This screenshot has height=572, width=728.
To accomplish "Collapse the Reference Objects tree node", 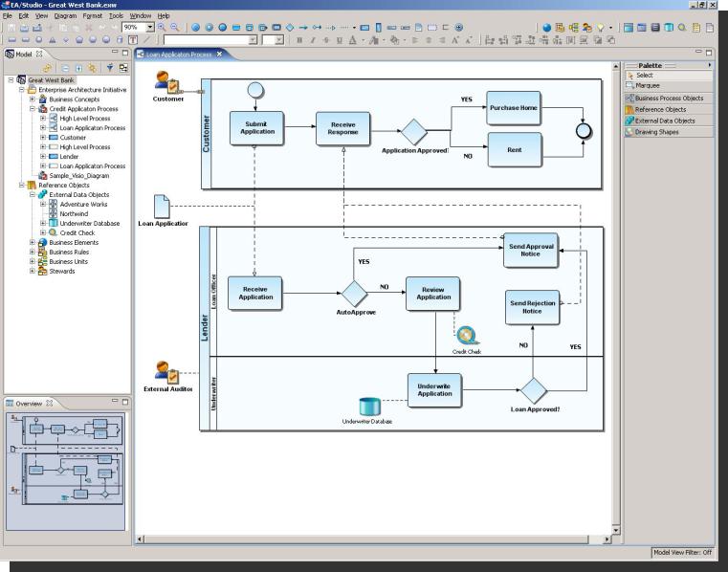I will tap(21, 185).
